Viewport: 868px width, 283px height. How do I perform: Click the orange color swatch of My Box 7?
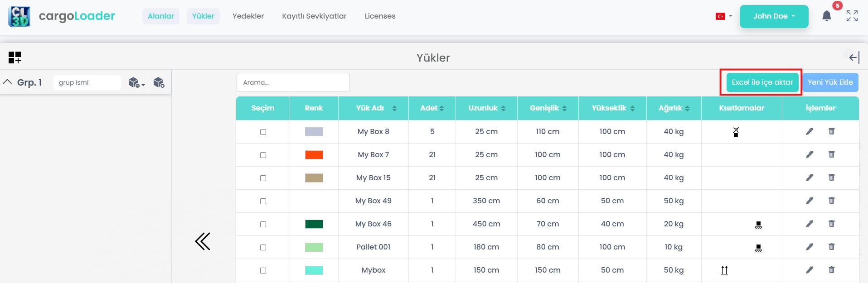tap(314, 155)
